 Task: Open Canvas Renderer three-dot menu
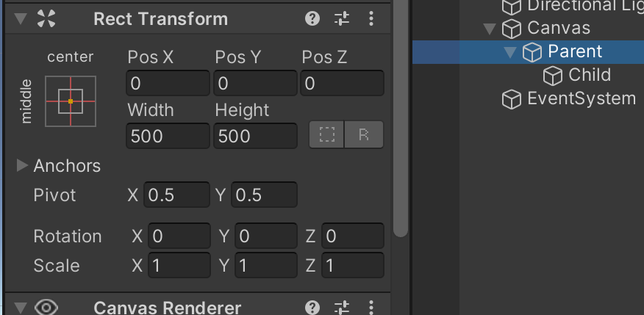(371, 307)
